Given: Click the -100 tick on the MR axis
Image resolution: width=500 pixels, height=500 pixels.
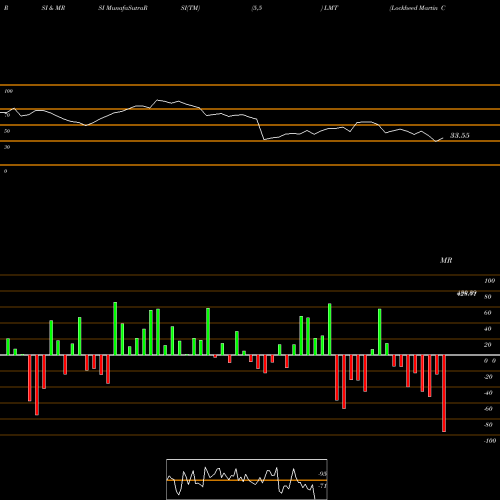Looking at the screenshot, I should coord(490,441).
